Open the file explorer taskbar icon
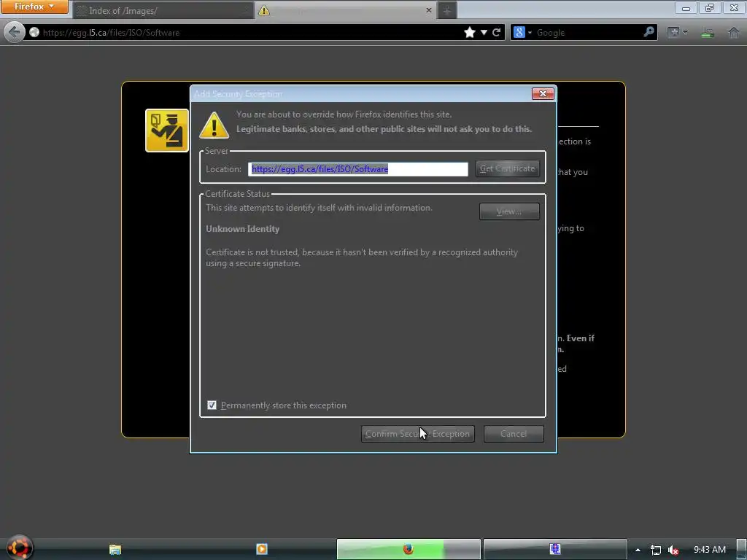Viewport: 747px width, 560px height. tap(115, 550)
